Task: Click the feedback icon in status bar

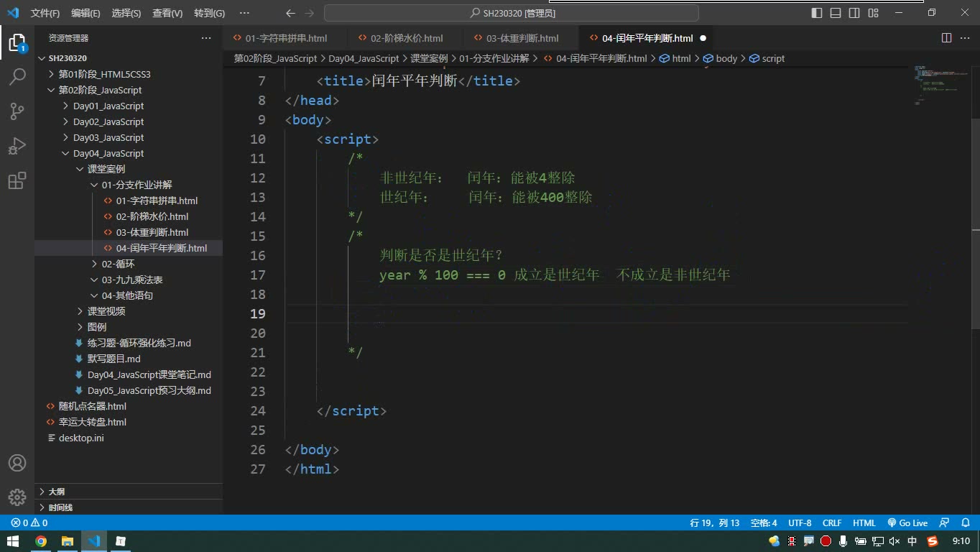Action: pos(945,523)
